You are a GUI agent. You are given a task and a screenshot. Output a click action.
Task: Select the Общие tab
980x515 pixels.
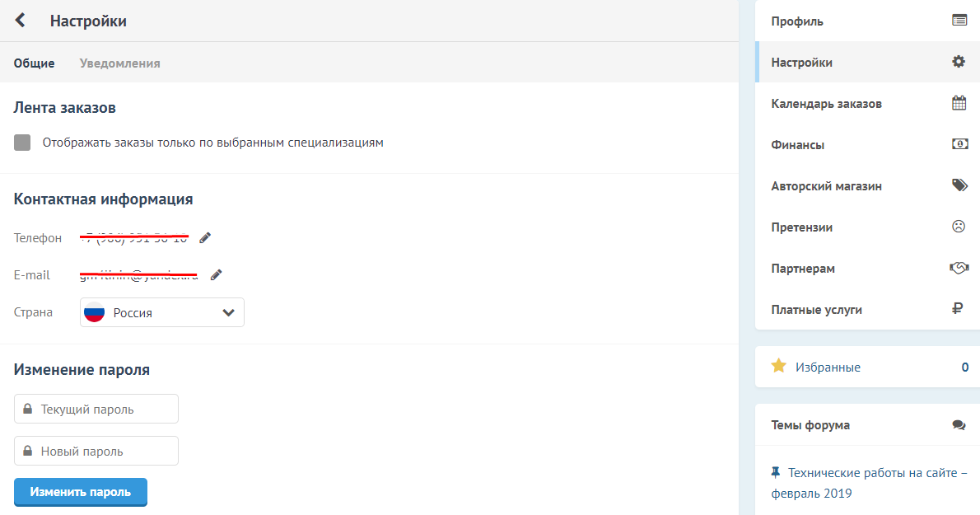[35, 63]
